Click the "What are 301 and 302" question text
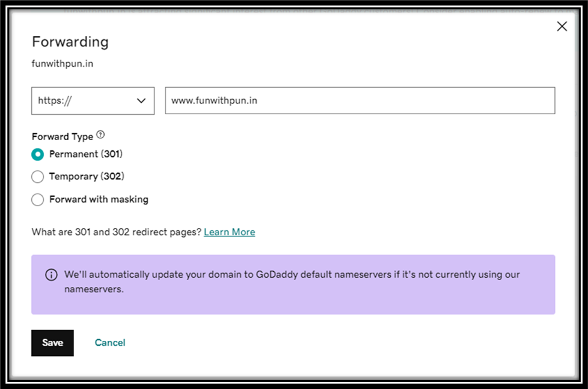 117,232
